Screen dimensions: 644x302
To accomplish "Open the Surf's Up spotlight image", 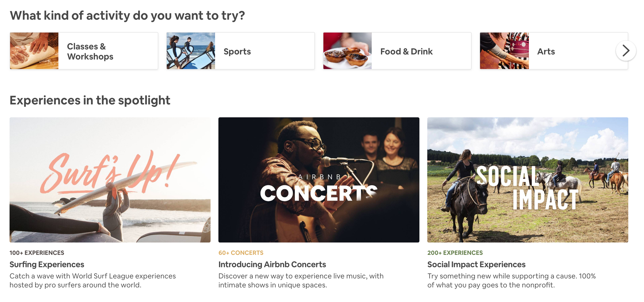I will click(110, 180).
